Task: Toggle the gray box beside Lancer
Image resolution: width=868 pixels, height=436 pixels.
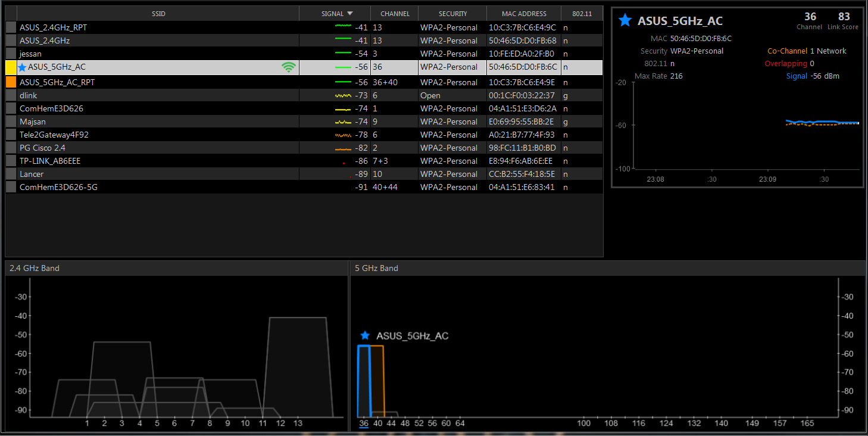Action: click(11, 174)
